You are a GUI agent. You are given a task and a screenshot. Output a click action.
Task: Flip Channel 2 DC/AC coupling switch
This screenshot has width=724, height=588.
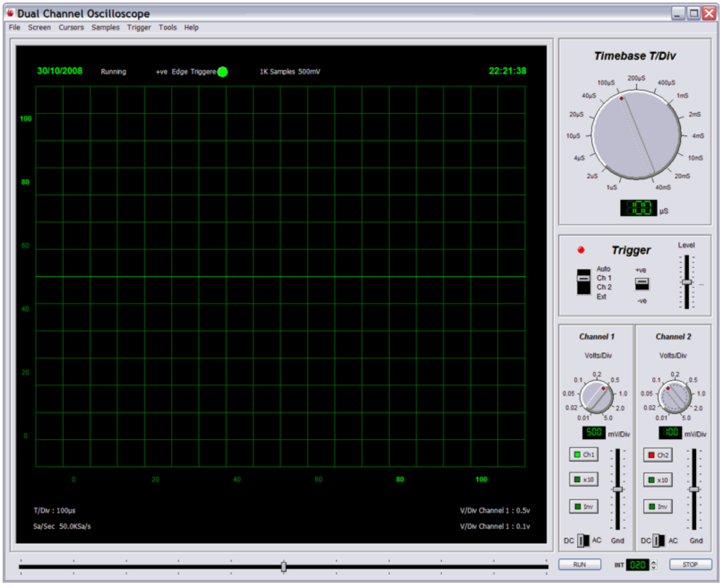tap(658, 540)
